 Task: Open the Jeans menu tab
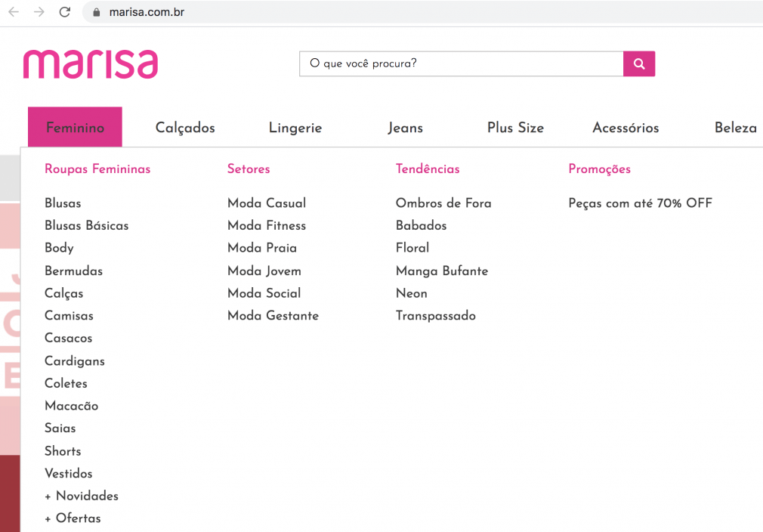[406, 128]
